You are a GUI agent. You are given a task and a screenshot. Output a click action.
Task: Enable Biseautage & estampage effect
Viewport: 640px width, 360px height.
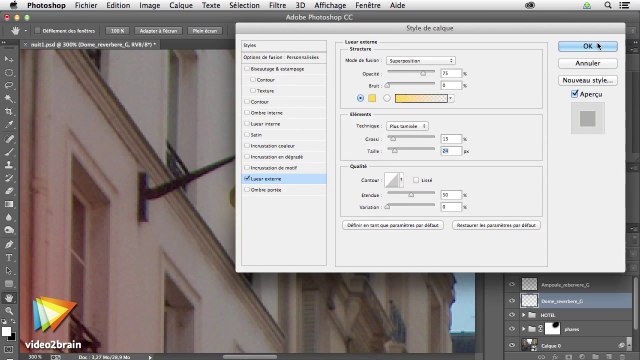point(247,69)
